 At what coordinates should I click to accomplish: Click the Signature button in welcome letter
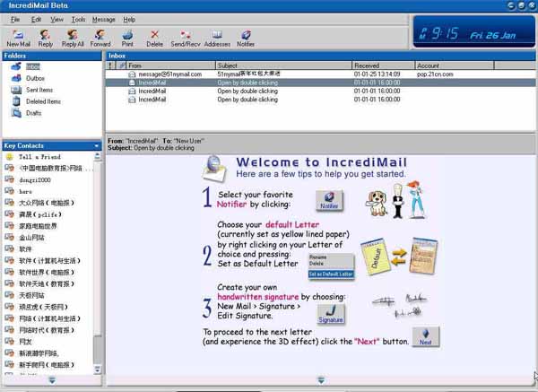coord(330,314)
